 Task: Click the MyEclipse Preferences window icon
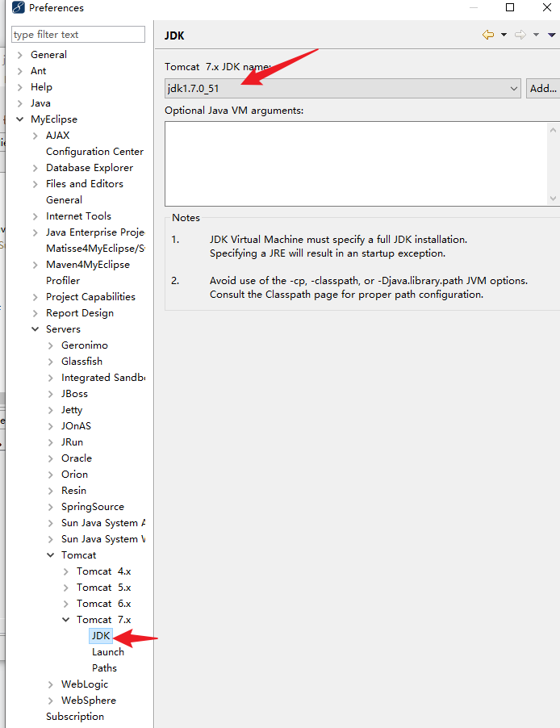click(x=18, y=7)
